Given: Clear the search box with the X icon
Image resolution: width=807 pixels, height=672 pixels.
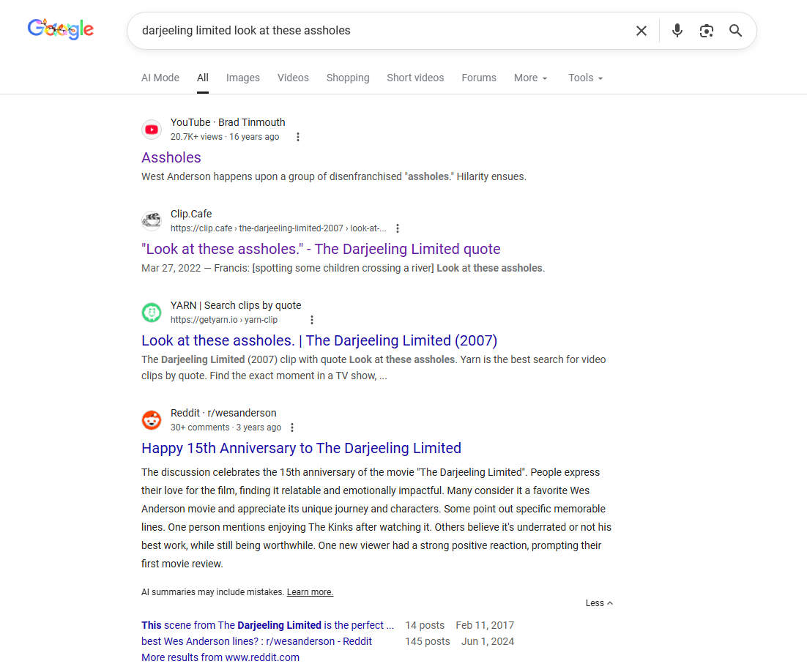Looking at the screenshot, I should pyautogui.click(x=641, y=31).
